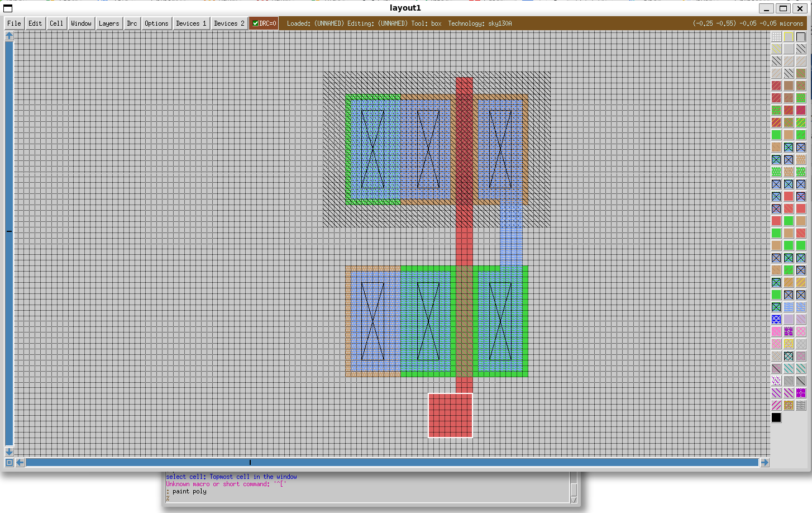Click the full-view square icon at bottom-left corner
The image size is (812, 513).
click(x=9, y=462)
